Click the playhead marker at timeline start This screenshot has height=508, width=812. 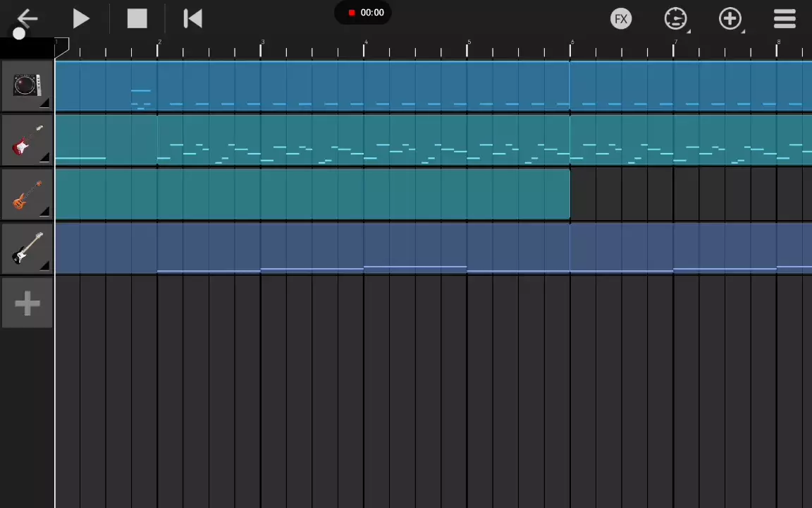62,48
